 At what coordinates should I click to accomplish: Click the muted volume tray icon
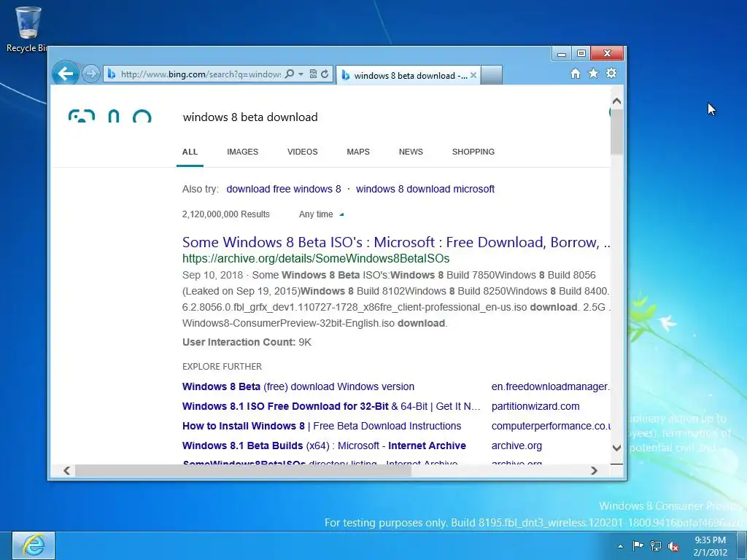(x=673, y=546)
